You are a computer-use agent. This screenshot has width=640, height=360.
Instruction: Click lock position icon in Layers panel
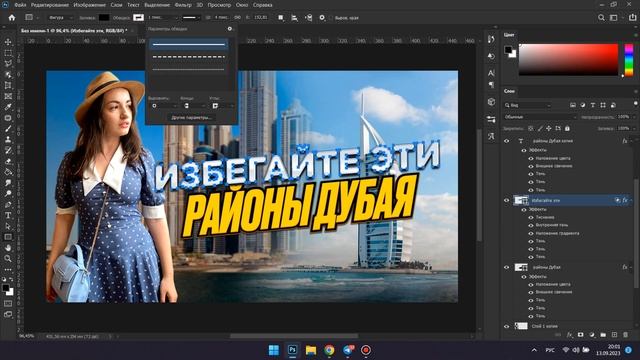coord(549,128)
